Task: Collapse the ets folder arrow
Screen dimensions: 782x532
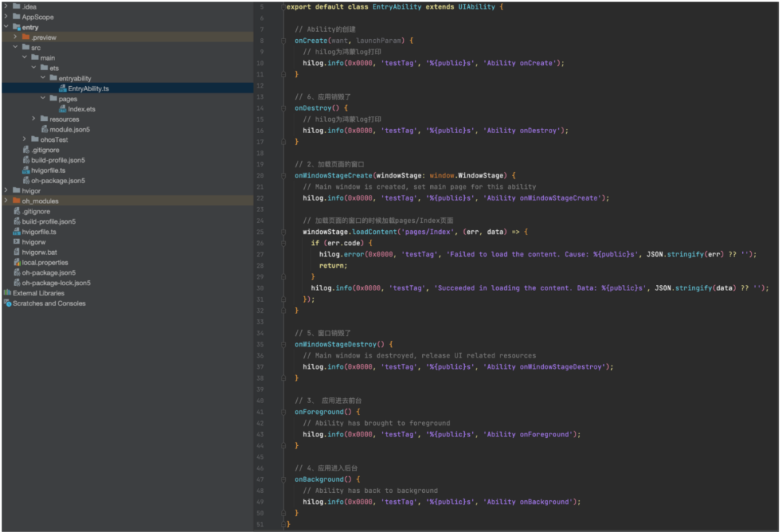Action: 34,67
